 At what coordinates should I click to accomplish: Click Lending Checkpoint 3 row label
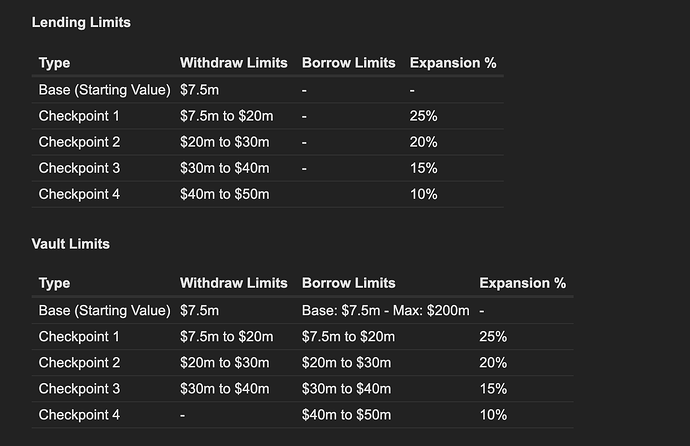coord(79,168)
